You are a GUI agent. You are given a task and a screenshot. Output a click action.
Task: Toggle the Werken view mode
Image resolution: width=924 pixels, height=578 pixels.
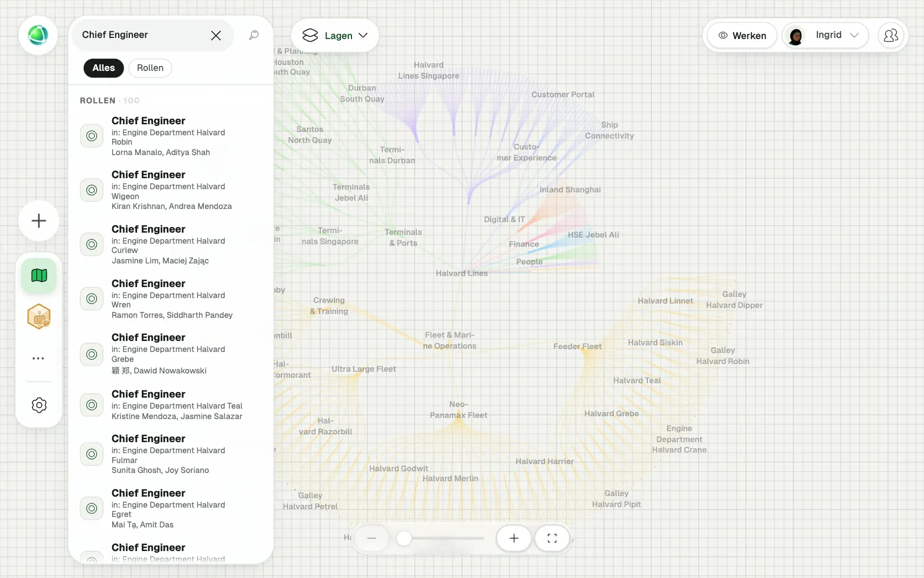[x=742, y=35]
